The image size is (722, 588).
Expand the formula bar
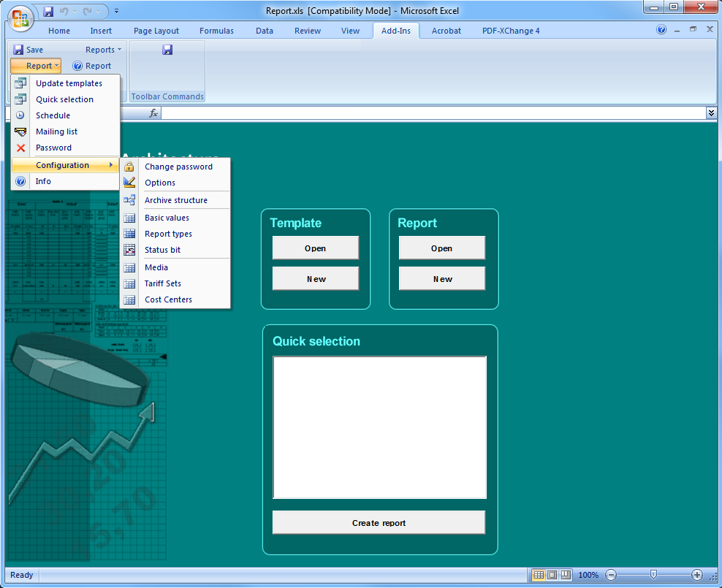(711, 112)
